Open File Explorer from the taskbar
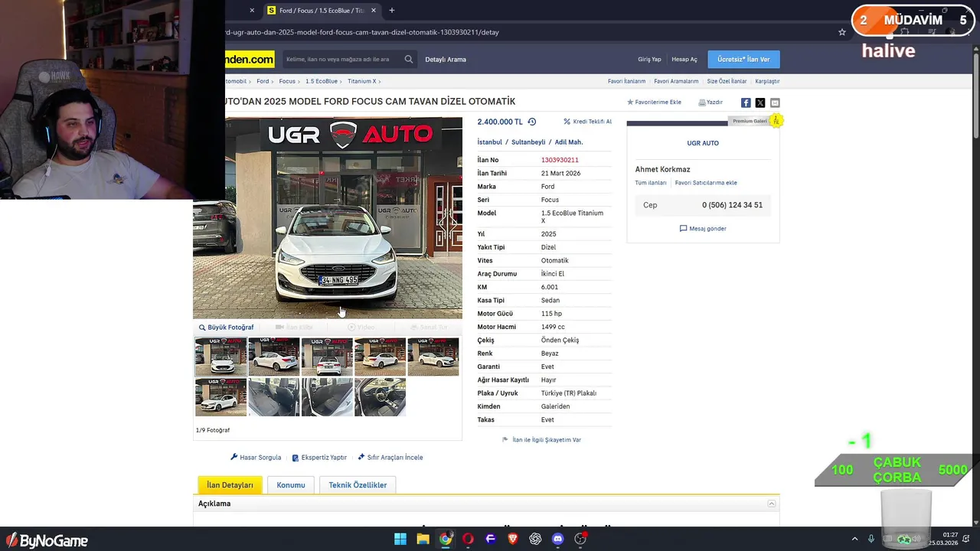The height and width of the screenshot is (551, 980). click(x=423, y=539)
